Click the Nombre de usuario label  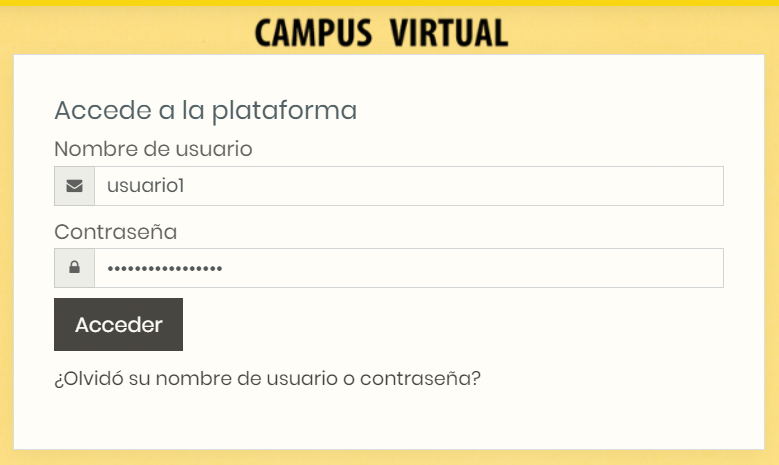pyautogui.click(x=153, y=149)
